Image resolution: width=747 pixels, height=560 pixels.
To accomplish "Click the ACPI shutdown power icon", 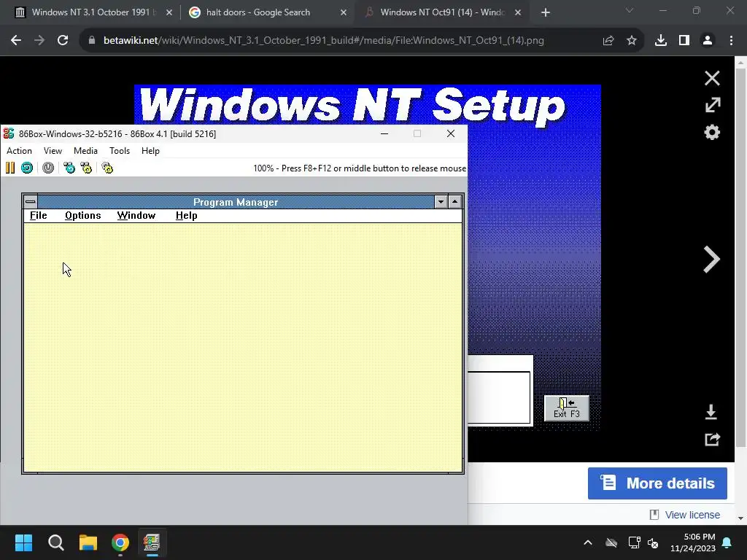I will (48, 168).
